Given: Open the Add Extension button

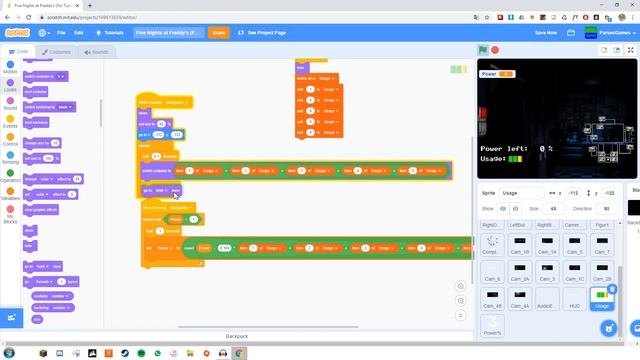Looking at the screenshot, I should click(x=11, y=318).
